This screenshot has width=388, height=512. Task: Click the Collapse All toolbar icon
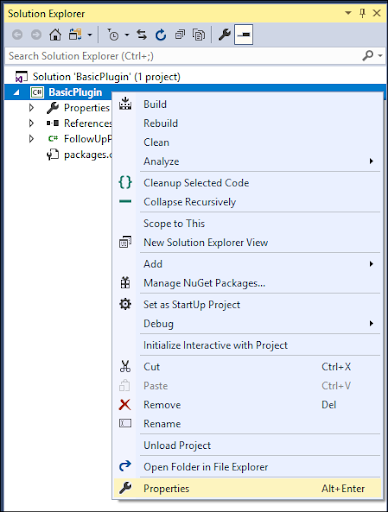click(x=180, y=35)
